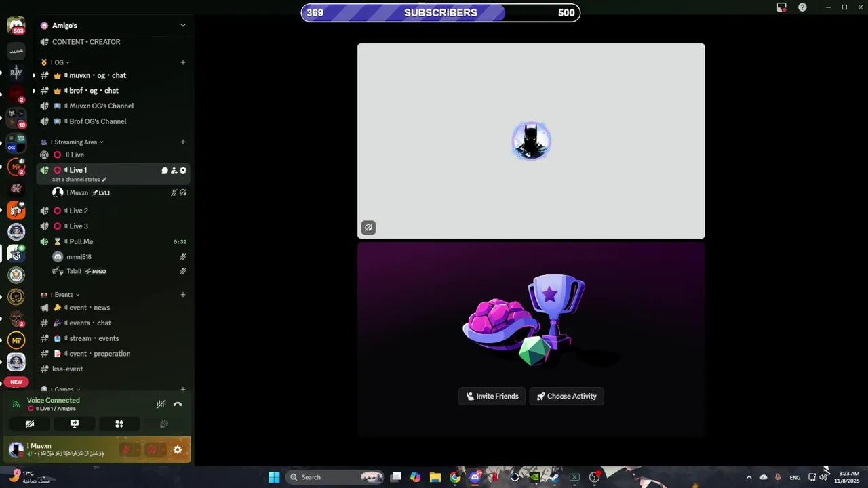Open the MT server icon in the list
The image size is (868, 488).
click(x=16, y=340)
